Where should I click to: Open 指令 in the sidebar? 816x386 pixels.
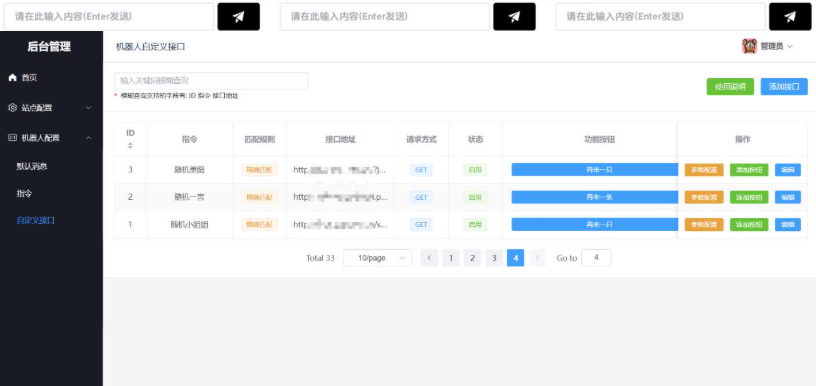pos(24,194)
